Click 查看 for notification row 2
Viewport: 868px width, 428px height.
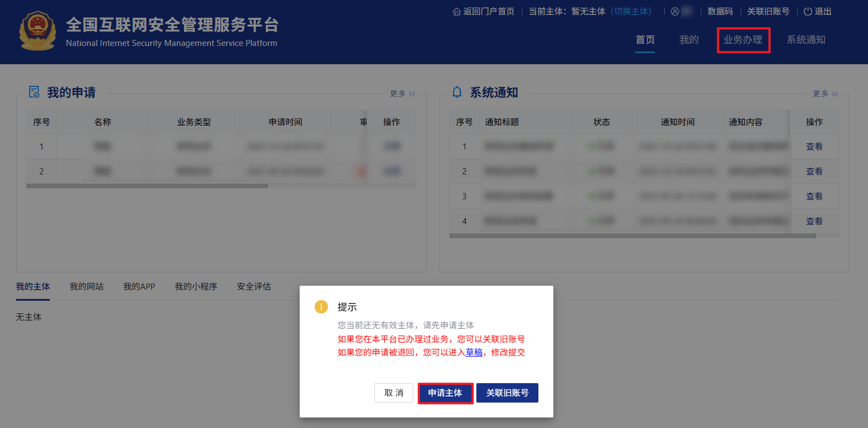(x=814, y=172)
